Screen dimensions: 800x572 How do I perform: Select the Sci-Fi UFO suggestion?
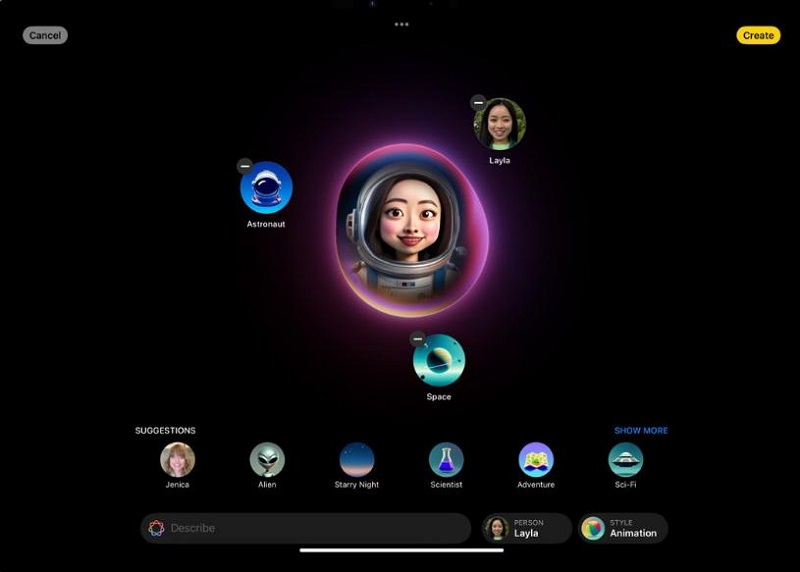(x=625, y=460)
